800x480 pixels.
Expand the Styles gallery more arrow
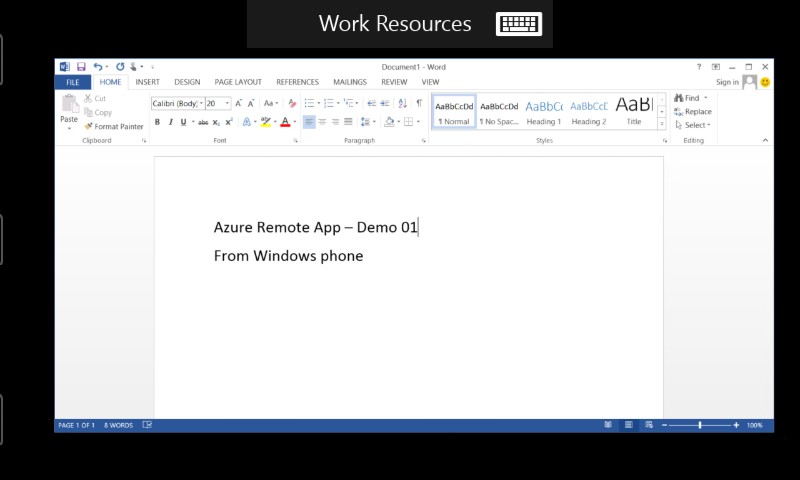(661, 125)
